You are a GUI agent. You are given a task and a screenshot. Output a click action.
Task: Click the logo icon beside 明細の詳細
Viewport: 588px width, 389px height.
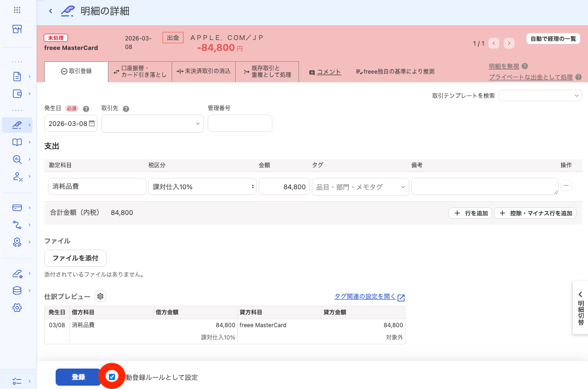tap(68, 11)
